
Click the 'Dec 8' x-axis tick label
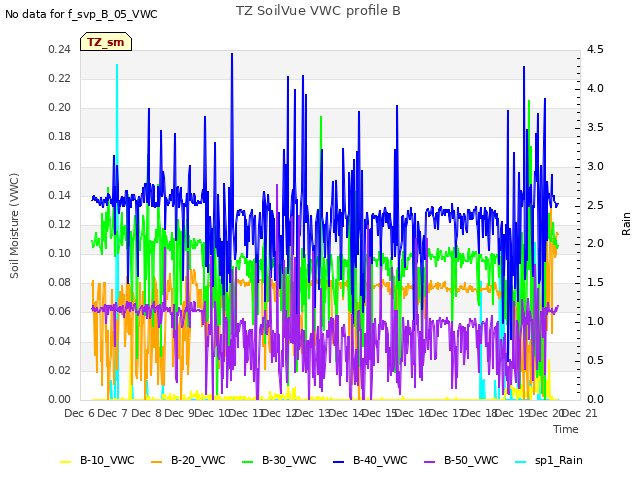tap(147, 413)
